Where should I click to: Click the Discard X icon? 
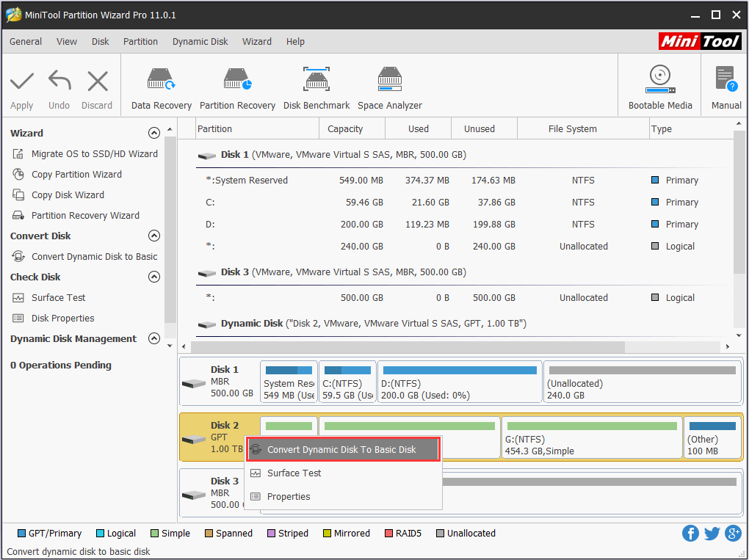[x=98, y=81]
